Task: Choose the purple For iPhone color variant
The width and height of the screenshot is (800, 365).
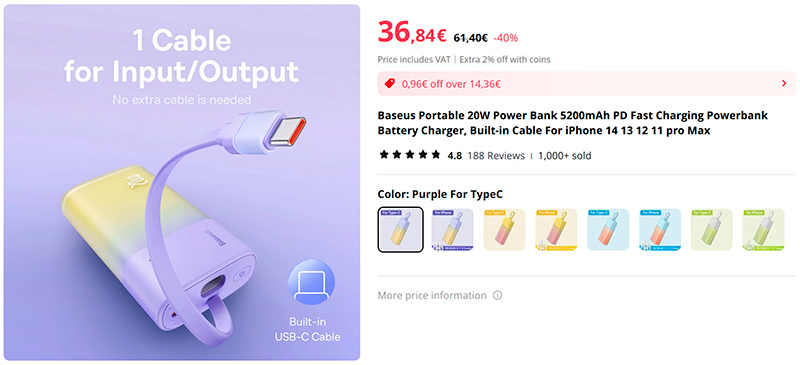Action: (453, 230)
